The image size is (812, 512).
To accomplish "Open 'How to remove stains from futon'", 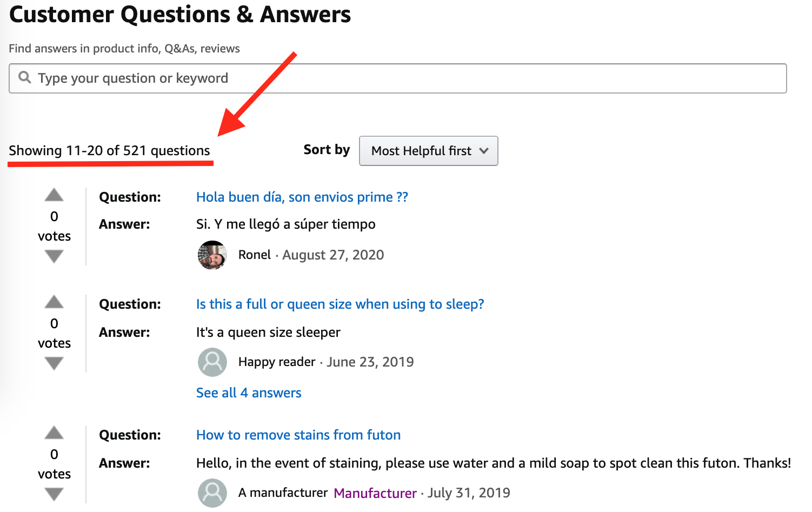I will click(x=298, y=435).
